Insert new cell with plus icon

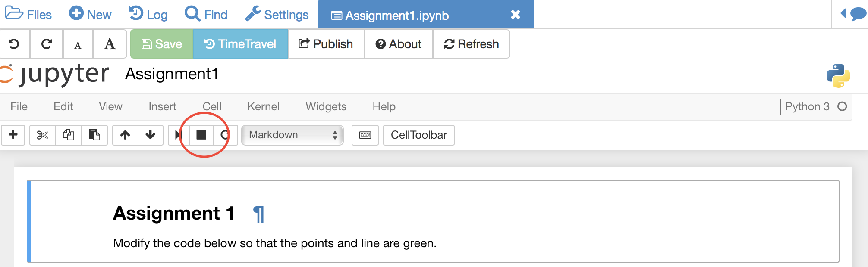[13, 135]
